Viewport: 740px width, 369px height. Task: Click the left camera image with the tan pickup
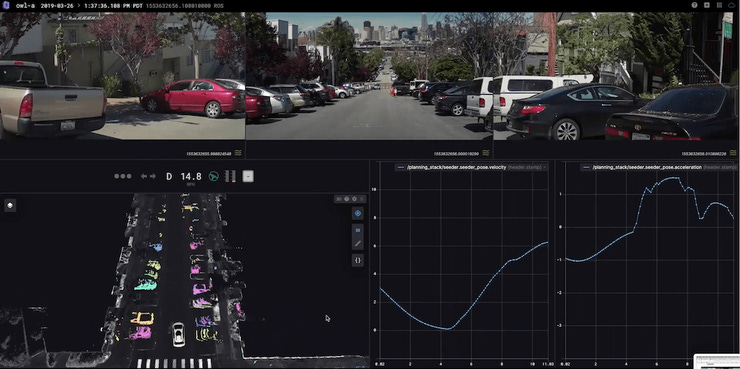pyautogui.click(x=123, y=76)
